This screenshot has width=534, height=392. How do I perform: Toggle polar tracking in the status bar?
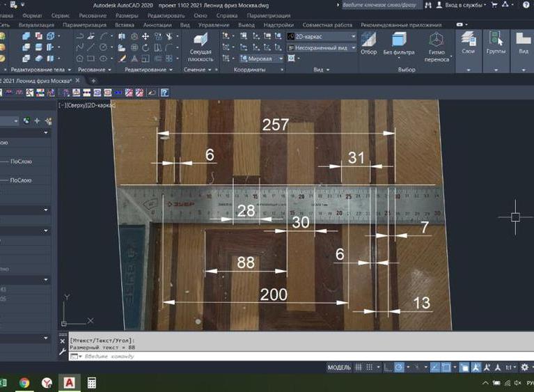tap(399, 367)
